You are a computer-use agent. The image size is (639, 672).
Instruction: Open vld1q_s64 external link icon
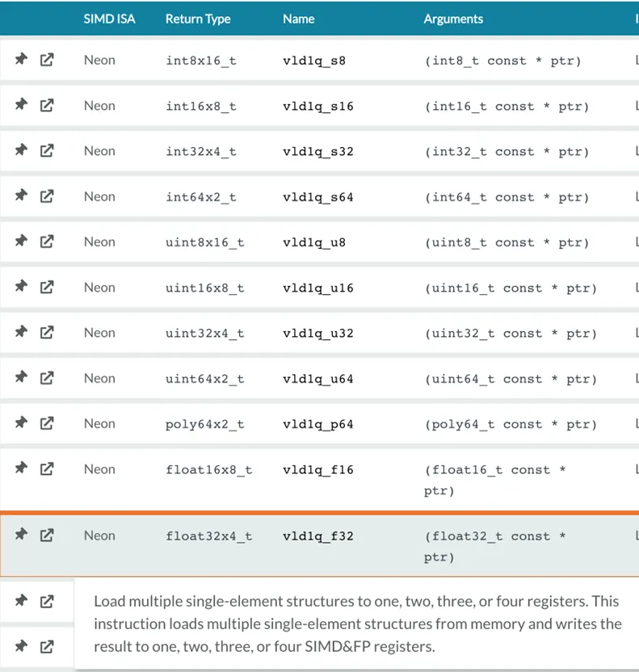point(47,196)
